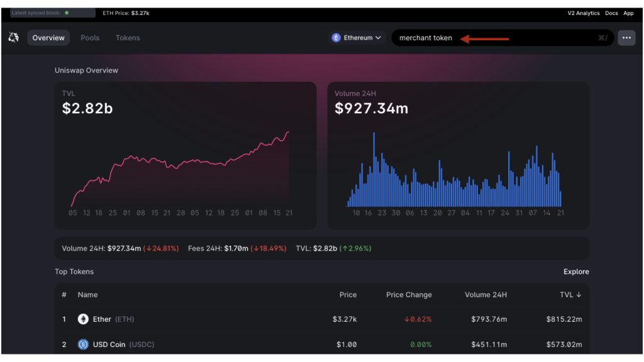Sort by the Price Change column header
Screen dimensions: 644x362
409,295
